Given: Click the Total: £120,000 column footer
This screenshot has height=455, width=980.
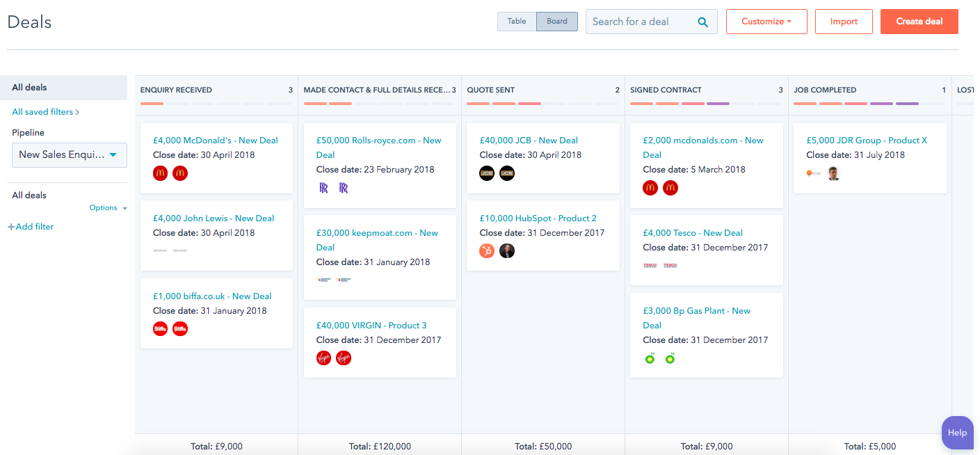Looking at the screenshot, I should (x=380, y=446).
